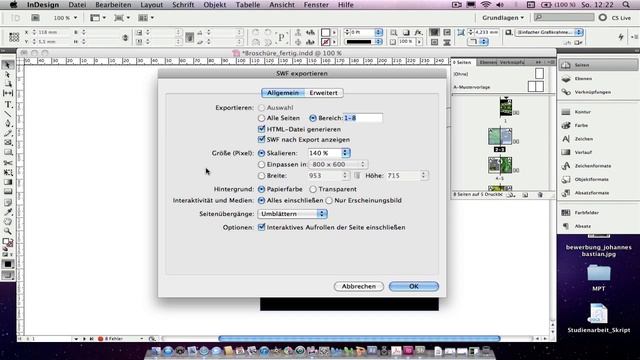Click the horizontal scrollbar of document window
This screenshot has width=640, height=360.
(359, 338)
